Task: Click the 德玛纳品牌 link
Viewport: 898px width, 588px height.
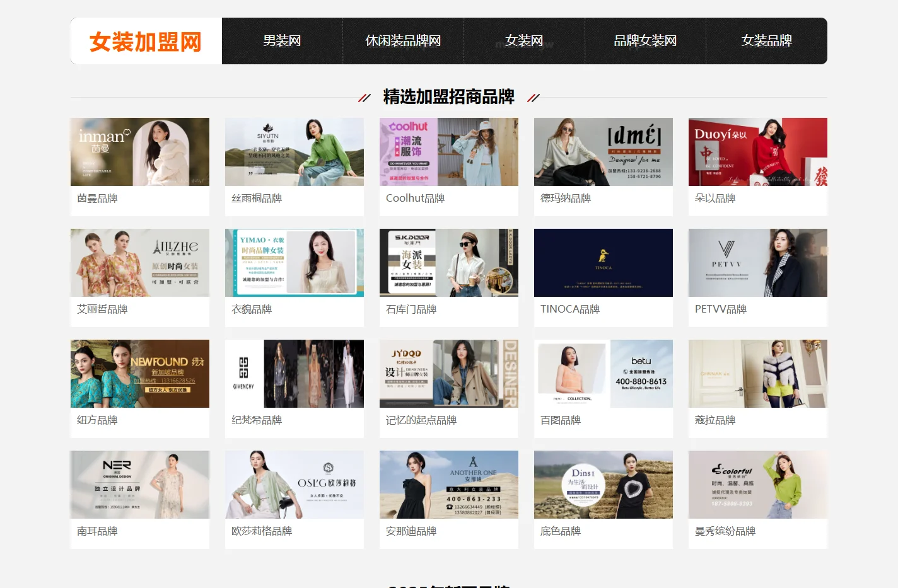Action: [x=566, y=199]
